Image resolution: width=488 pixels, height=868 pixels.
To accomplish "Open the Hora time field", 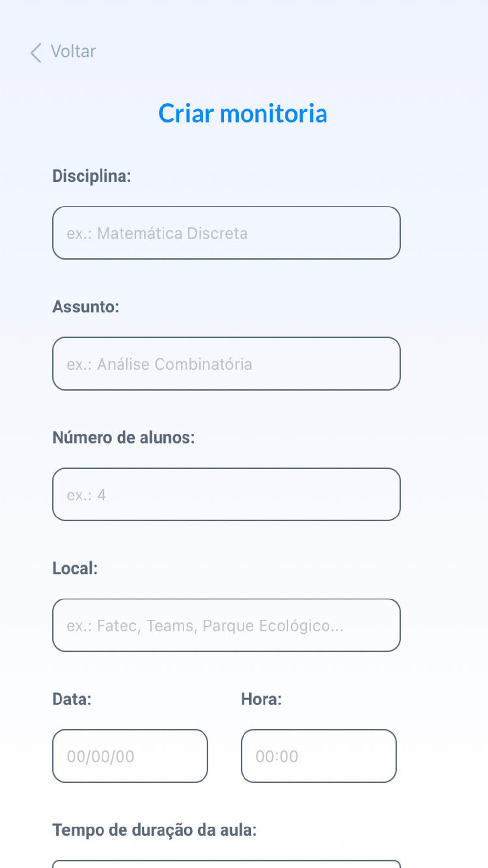I will pos(318,756).
